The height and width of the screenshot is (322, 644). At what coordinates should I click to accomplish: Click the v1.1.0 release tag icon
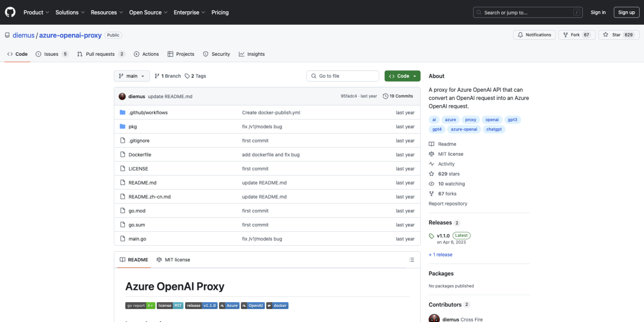pos(431,236)
